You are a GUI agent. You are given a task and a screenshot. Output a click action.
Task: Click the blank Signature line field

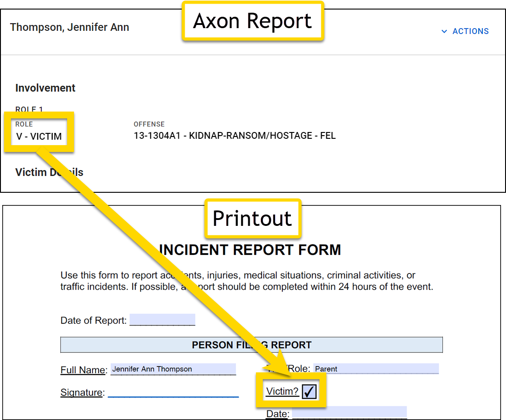173,392
